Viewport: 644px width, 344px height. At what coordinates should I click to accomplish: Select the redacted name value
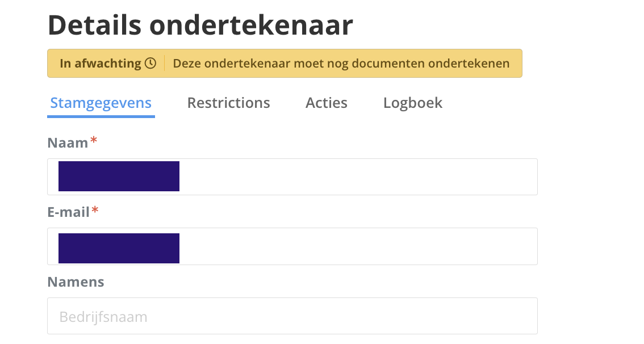click(119, 176)
